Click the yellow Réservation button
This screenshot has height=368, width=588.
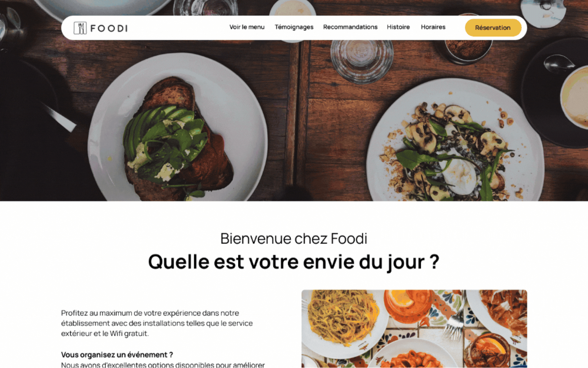493,28
